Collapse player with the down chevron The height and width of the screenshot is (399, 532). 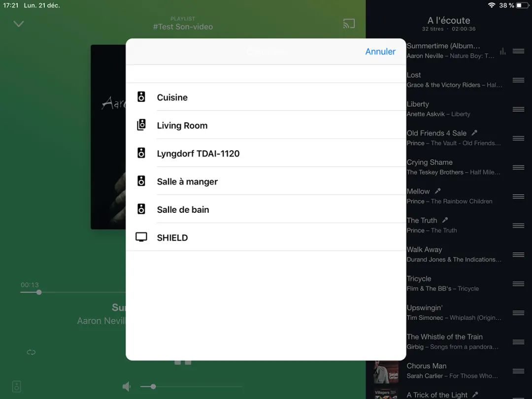(x=19, y=24)
